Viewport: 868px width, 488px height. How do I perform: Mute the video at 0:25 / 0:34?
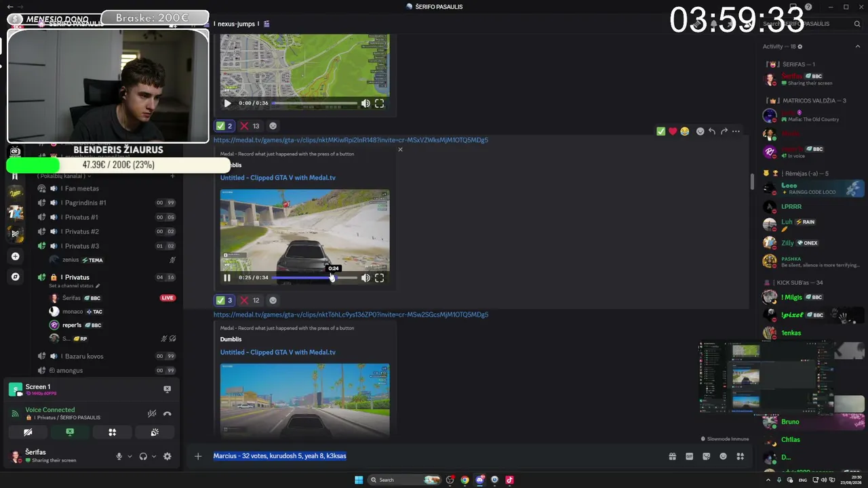[366, 277]
